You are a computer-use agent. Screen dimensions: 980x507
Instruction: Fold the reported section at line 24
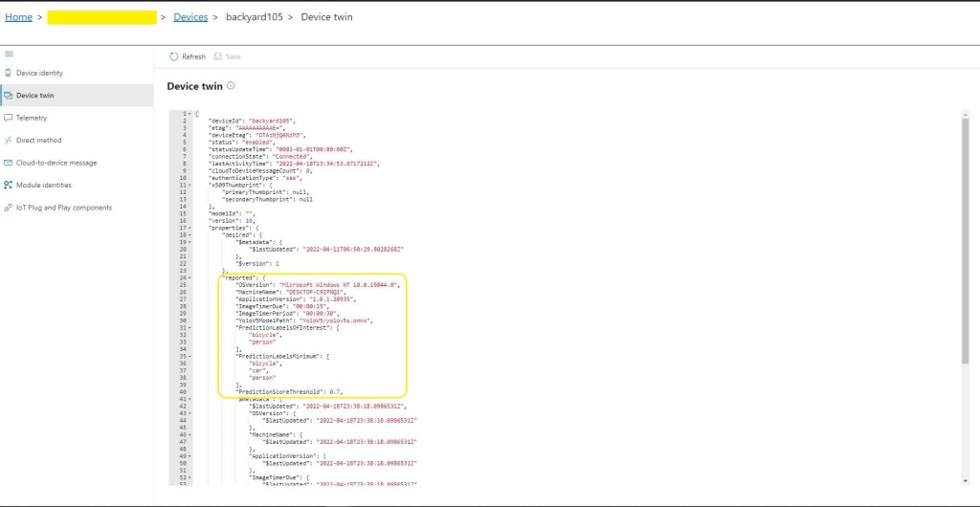(189, 277)
